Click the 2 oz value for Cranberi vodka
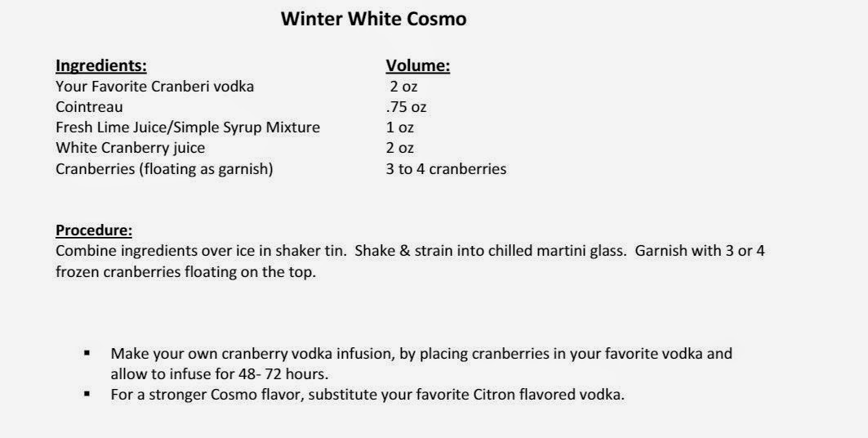Image resolution: width=868 pixels, height=438 pixels. [403, 87]
